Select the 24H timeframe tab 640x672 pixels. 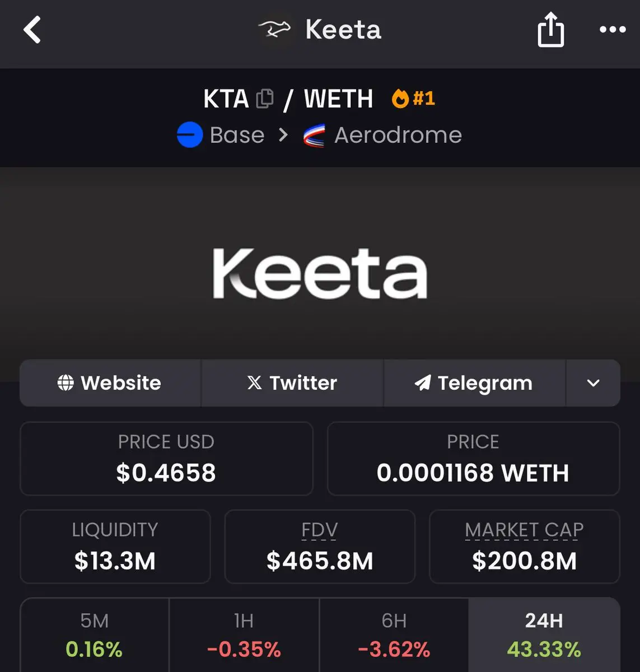(544, 635)
